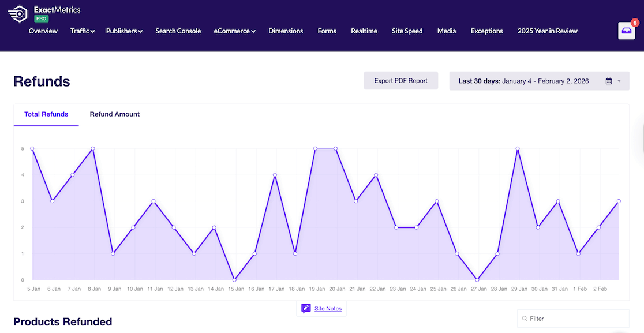
Task: Open 2025 Year in Review
Action: point(547,31)
